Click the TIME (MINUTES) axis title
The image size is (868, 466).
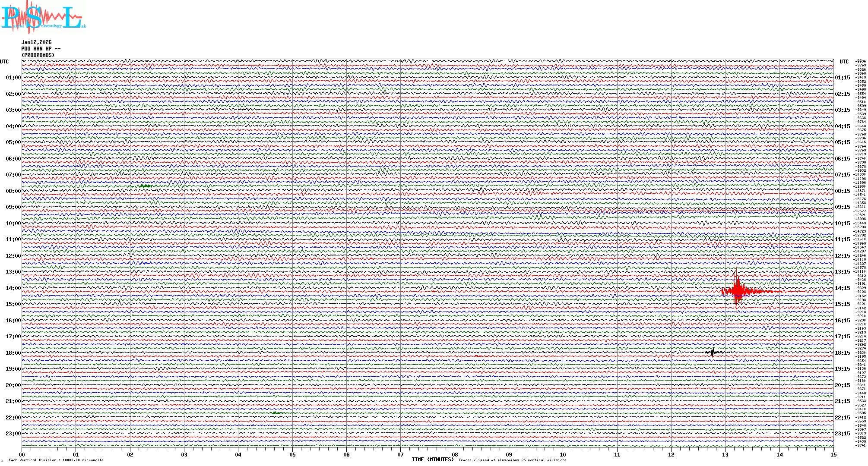pos(432,460)
